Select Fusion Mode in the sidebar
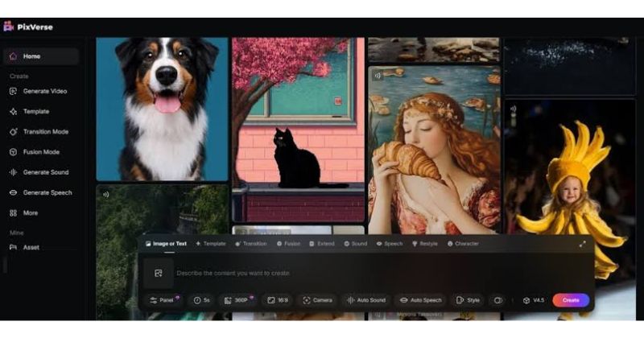Screen dimensions: 644x338 coord(35,152)
